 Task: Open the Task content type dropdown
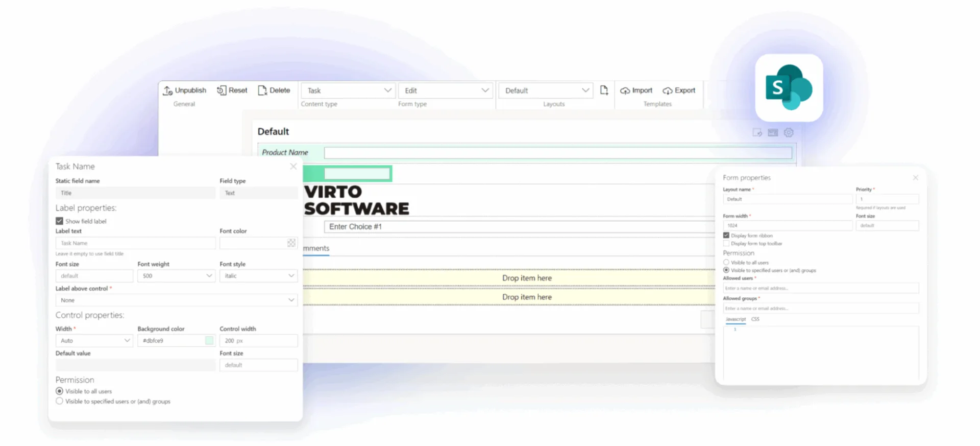(x=348, y=90)
